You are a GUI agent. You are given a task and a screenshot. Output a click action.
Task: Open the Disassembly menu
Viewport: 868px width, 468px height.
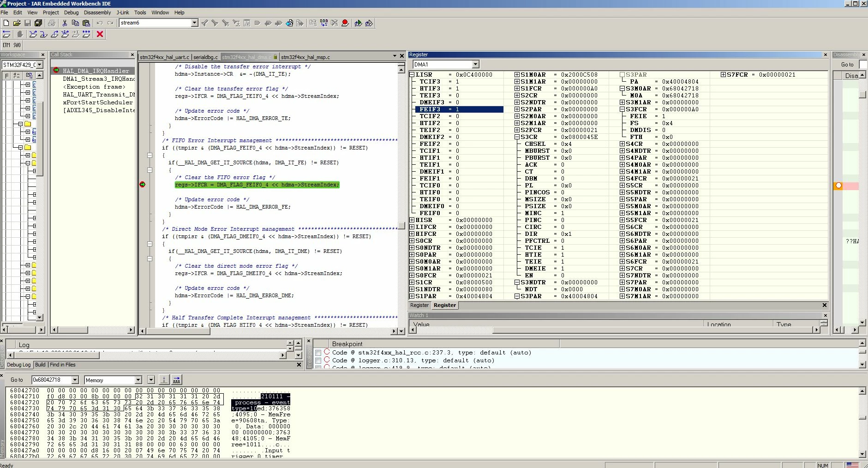pyautogui.click(x=97, y=12)
